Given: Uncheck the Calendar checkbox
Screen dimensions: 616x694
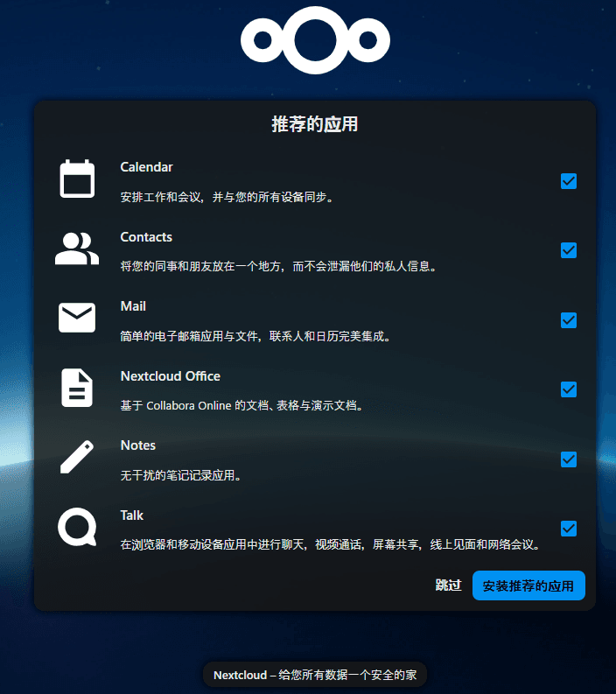Looking at the screenshot, I should pos(569,181).
